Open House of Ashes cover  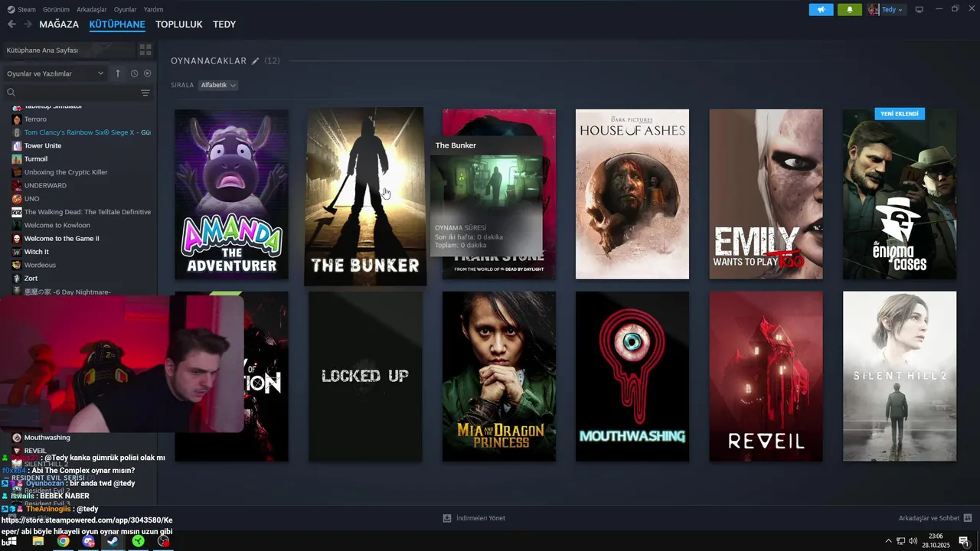632,194
